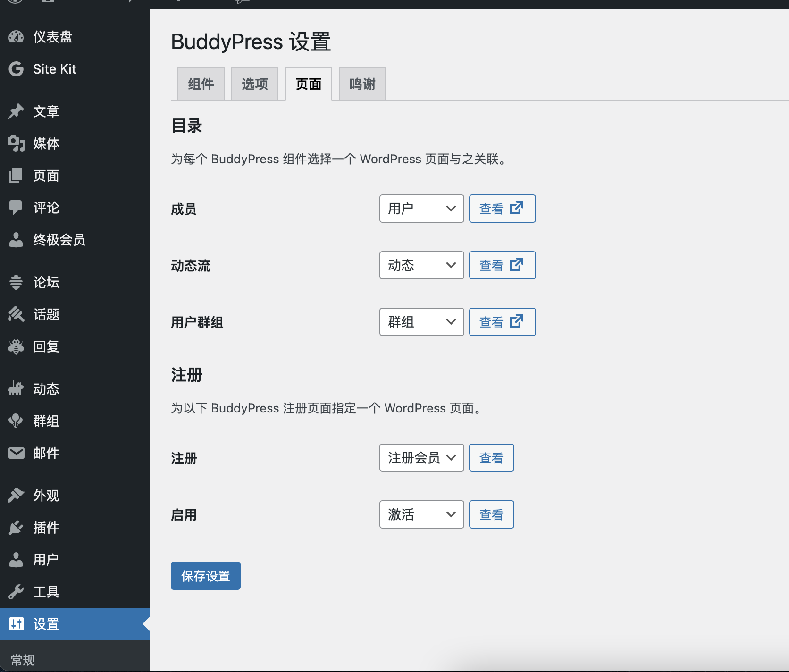
Task: Click 查看 button for 启用 page
Action: (492, 514)
